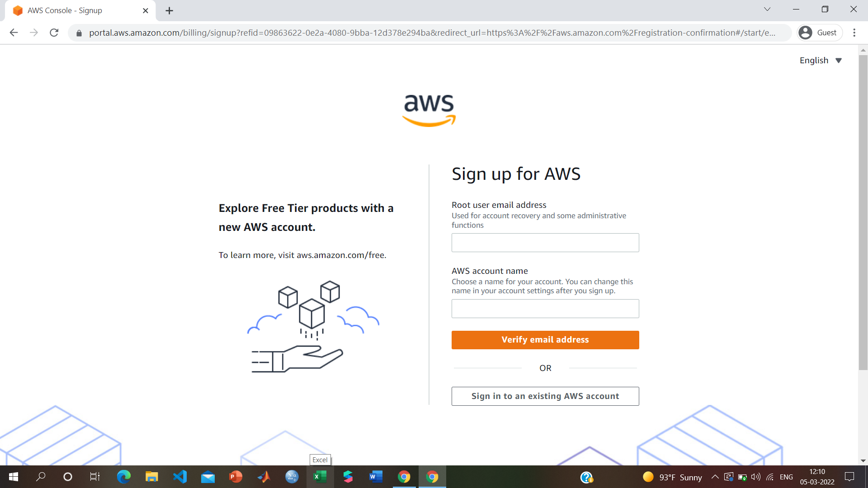The height and width of the screenshot is (488, 868).
Task: Click the English language dropdown
Action: (821, 60)
